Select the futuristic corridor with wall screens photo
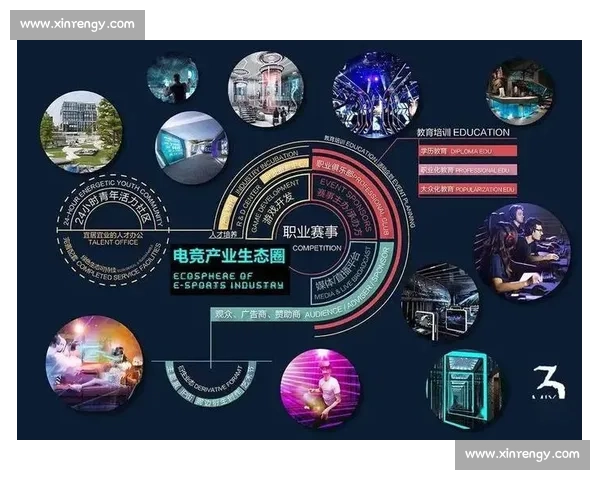The image size is (600, 480). coord(192,147)
